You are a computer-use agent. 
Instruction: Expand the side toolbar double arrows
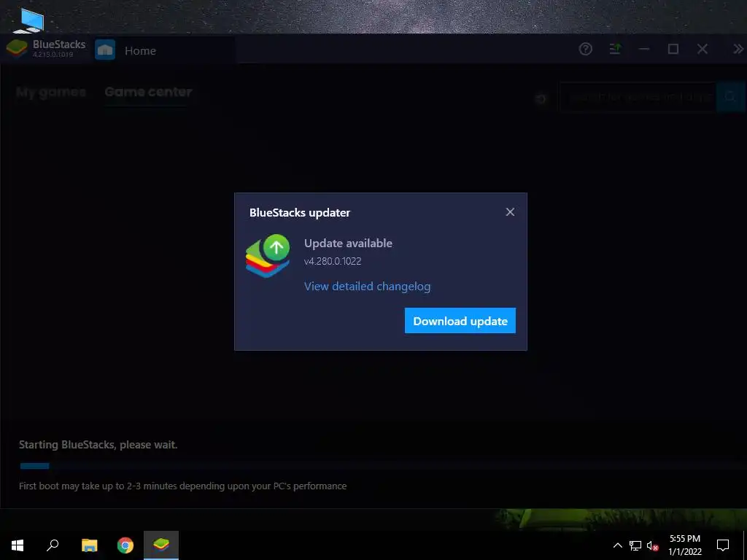pyautogui.click(x=738, y=49)
